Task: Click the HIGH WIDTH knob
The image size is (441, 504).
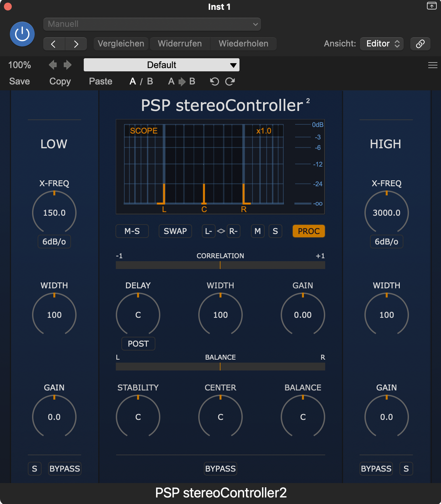Action: pos(387,315)
